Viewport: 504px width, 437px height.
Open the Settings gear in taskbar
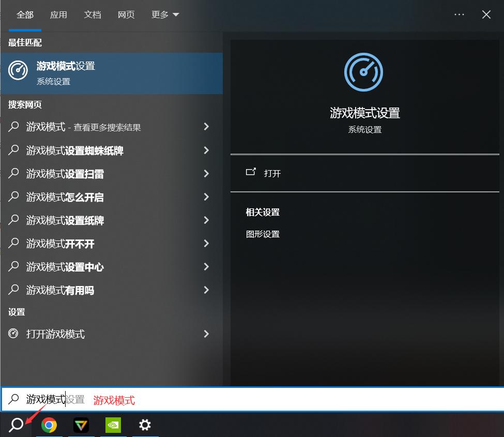pyautogui.click(x=145, y=425)
